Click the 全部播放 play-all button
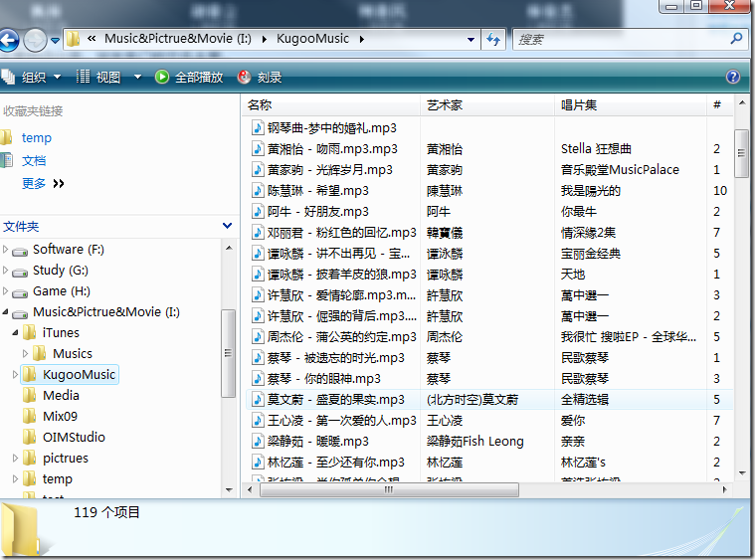The height and width of the screenshot is (560, 755). pos(189,77)
